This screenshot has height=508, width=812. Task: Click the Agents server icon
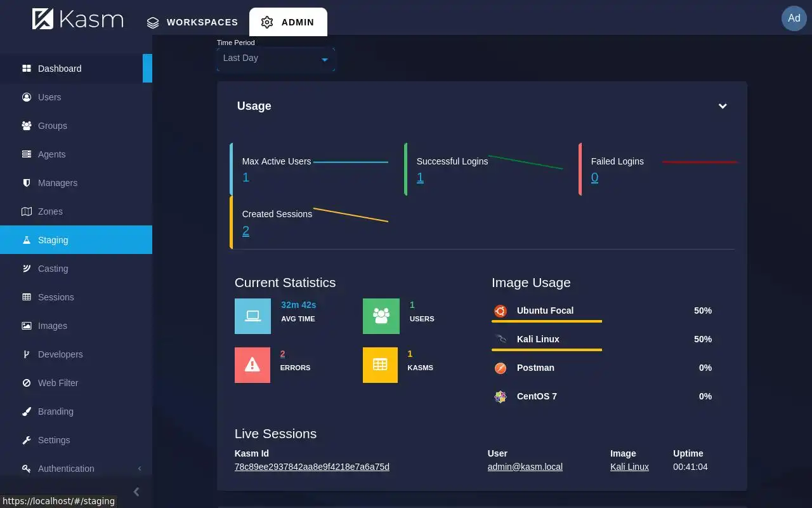point(27,154)
